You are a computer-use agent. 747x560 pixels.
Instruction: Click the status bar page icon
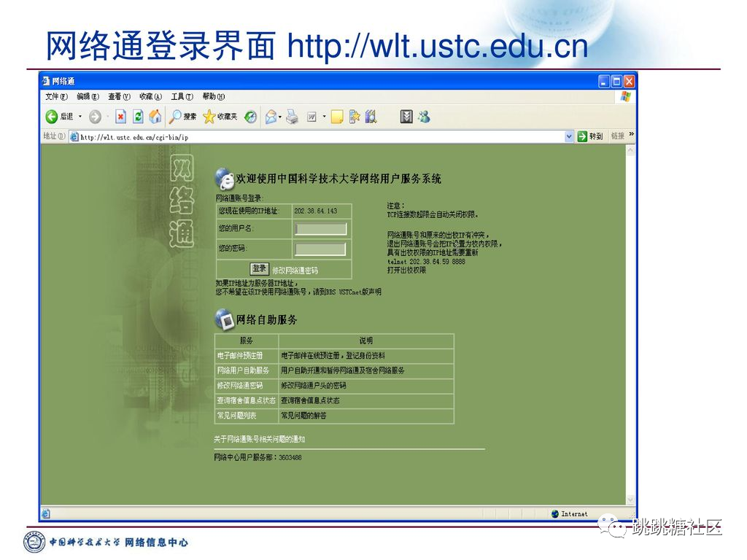46,513
